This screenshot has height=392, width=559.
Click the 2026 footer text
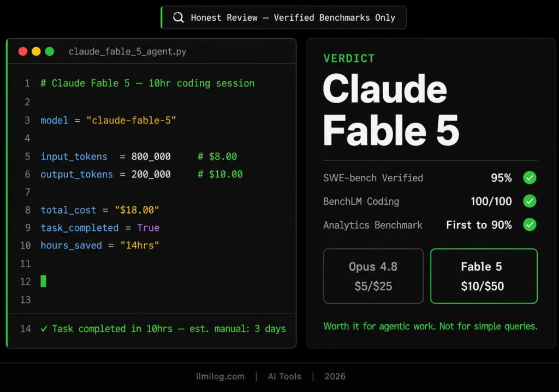tap(335, 376)
